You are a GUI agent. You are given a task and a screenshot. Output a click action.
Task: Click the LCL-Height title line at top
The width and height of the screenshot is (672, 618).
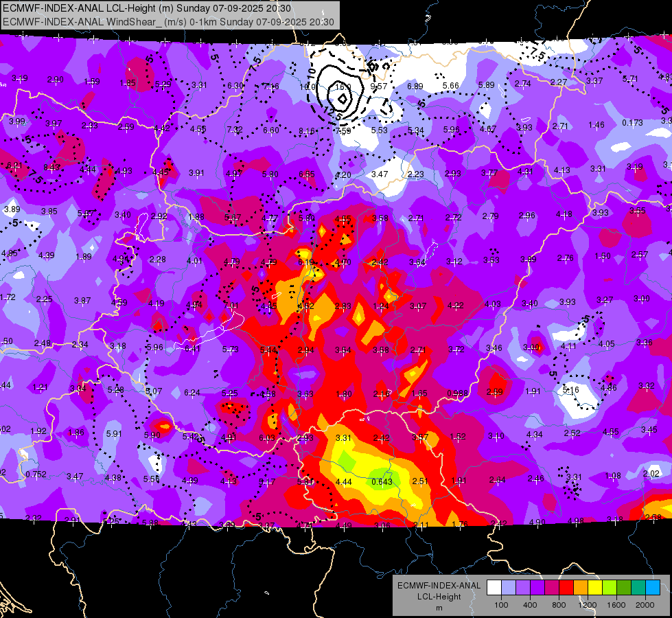[147, 8]
